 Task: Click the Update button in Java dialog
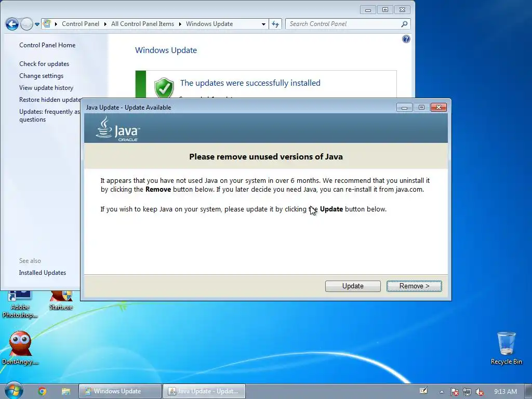353,286
